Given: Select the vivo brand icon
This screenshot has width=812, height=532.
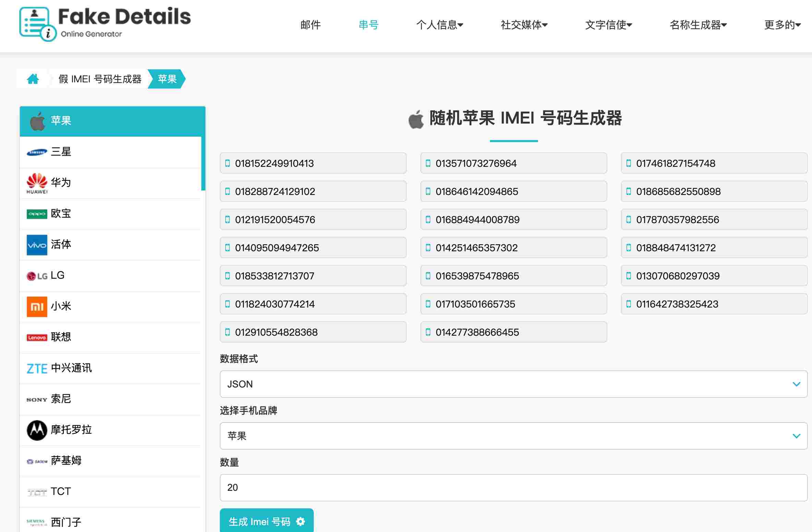Looking at the screenshot, I should pos(37,245).
